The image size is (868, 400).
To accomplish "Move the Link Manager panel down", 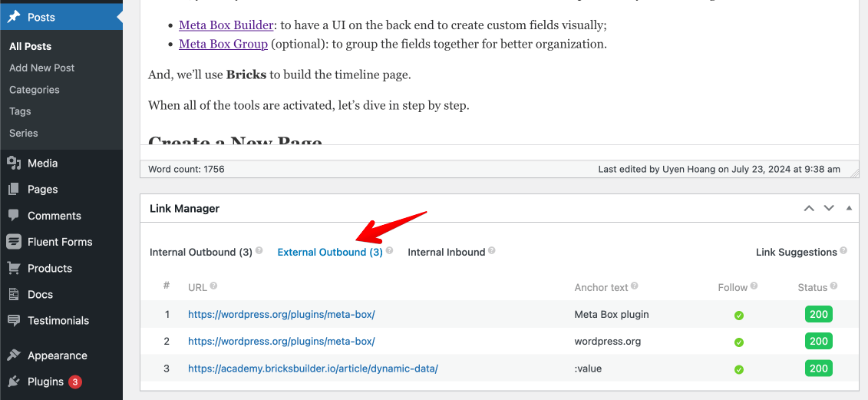I will [x=829, y=208].
